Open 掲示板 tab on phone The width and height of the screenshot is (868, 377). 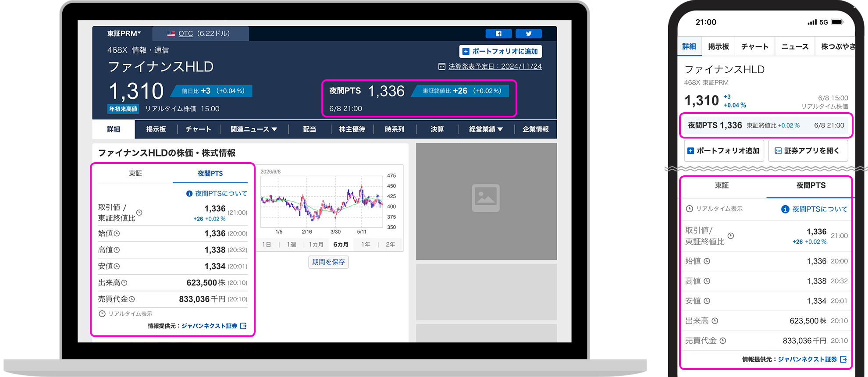pyautogui.click(x=719, y=46)
